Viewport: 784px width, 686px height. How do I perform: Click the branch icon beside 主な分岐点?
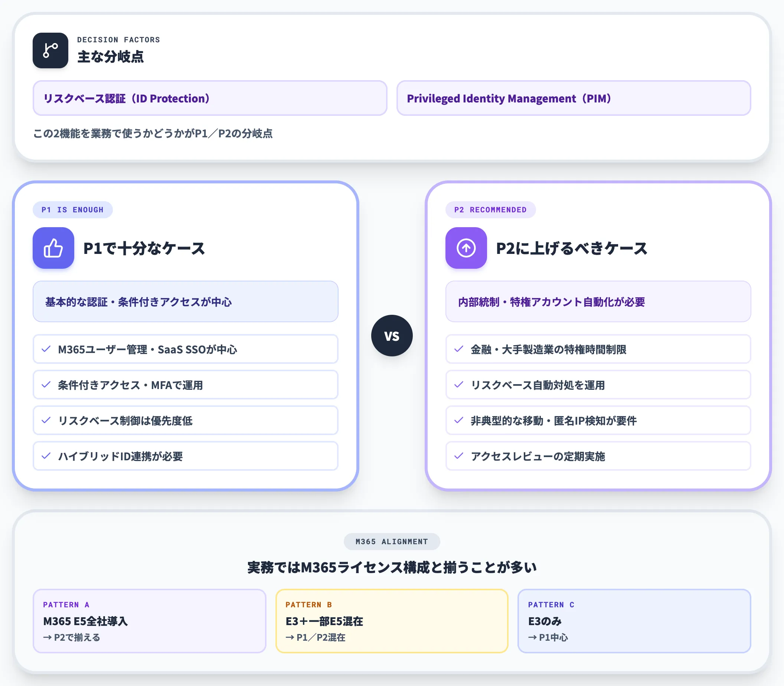tap(50, 50)
